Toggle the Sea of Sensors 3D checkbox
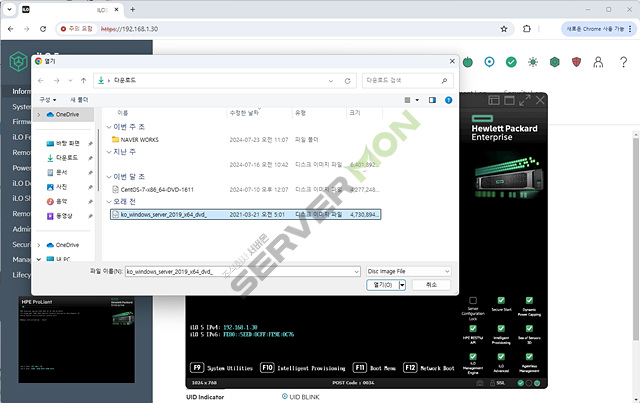The height and width of the screenshot is (403, 640). tap(529, 329)
